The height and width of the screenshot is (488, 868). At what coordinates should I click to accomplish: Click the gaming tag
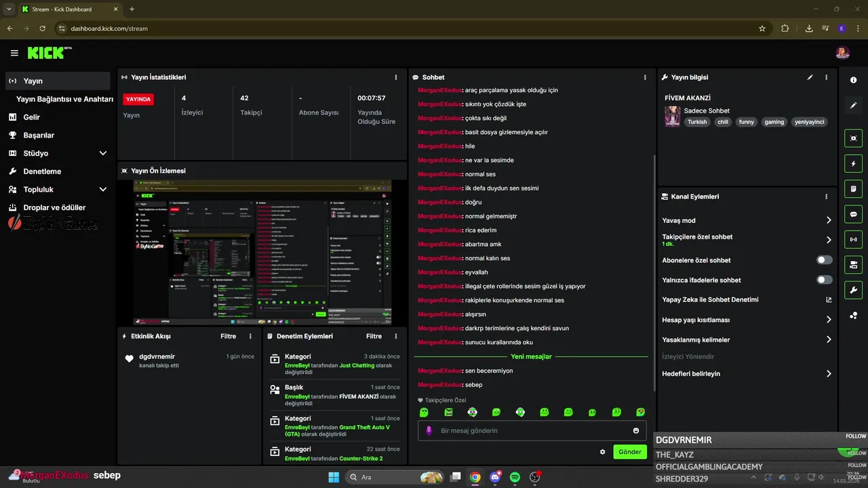[774, 122]
